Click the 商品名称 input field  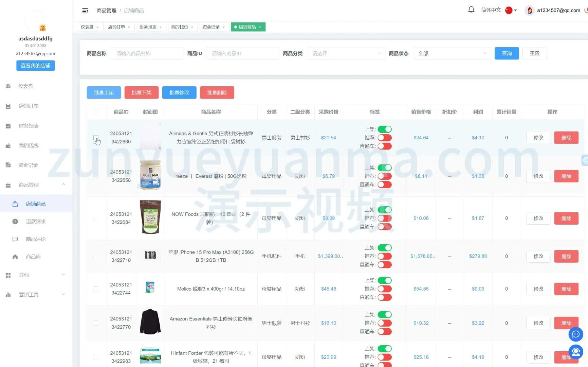tap(147, 54)
